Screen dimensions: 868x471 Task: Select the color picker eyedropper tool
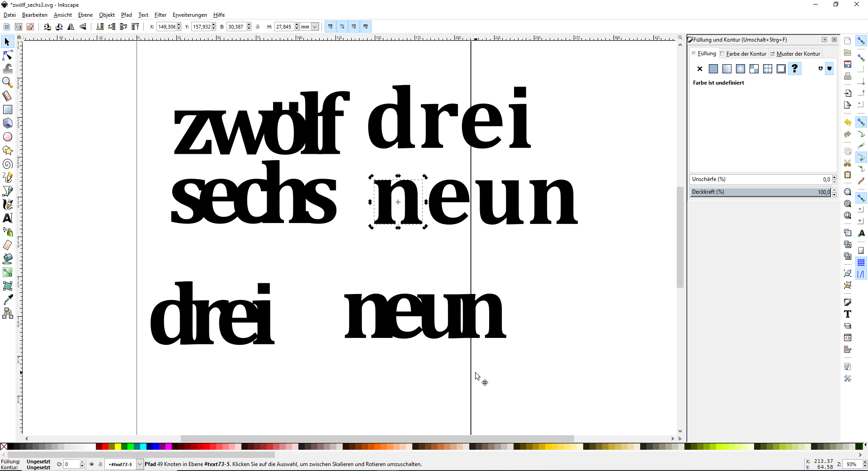point(7,299)
